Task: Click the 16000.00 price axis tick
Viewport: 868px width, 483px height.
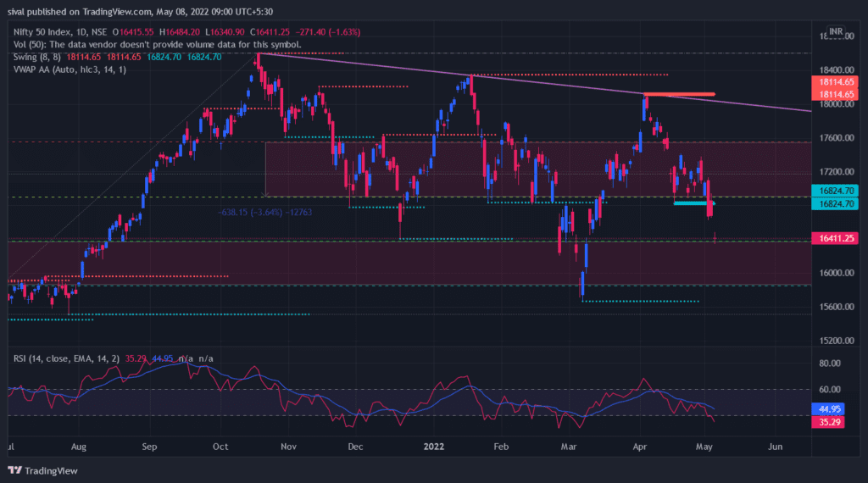Action: [837, 273]
